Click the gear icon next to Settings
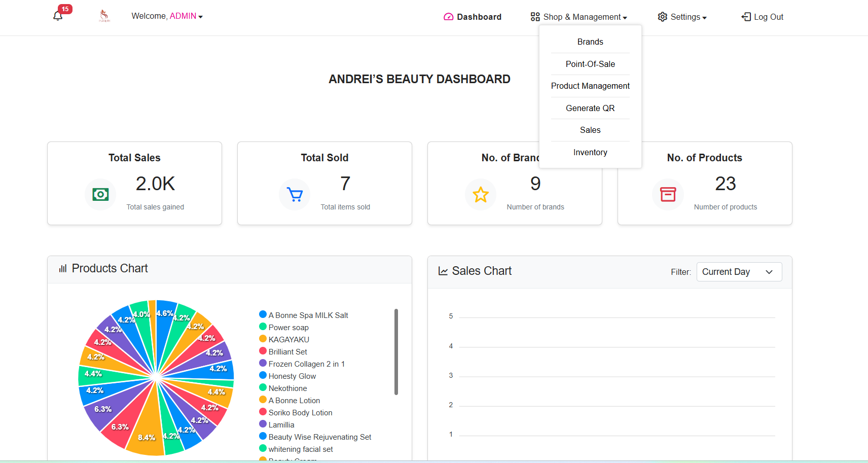868x463 pixels. [x=663, y=17]
